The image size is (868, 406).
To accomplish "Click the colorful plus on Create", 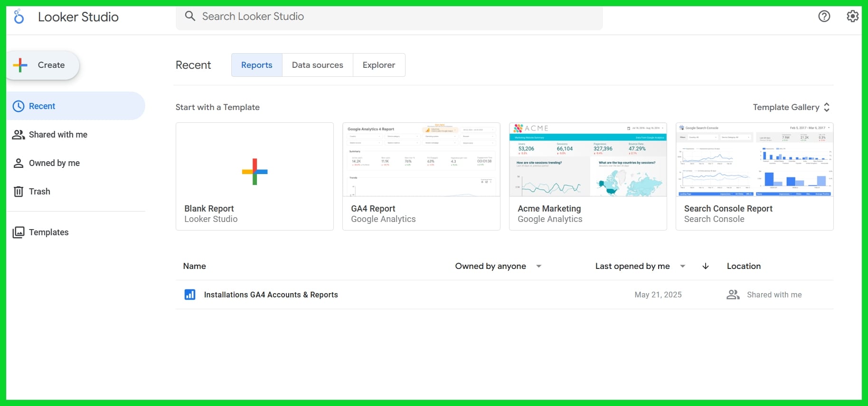I will tap(20, 65).
